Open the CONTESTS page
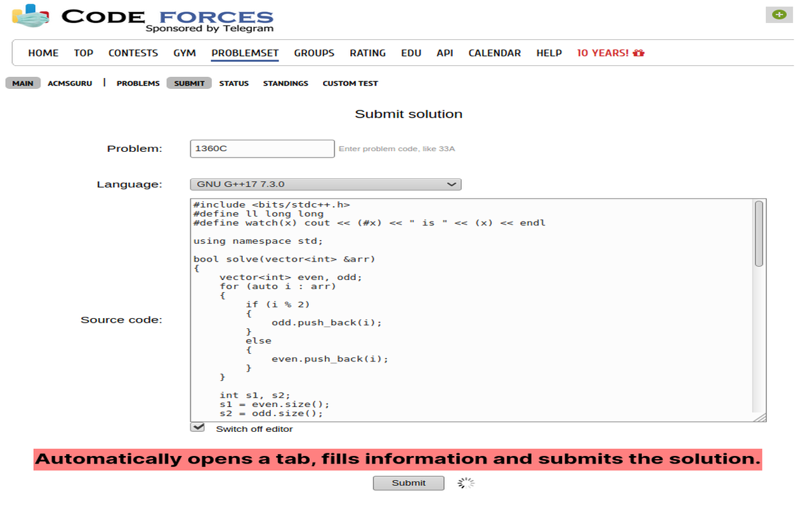 coord(133,53)
